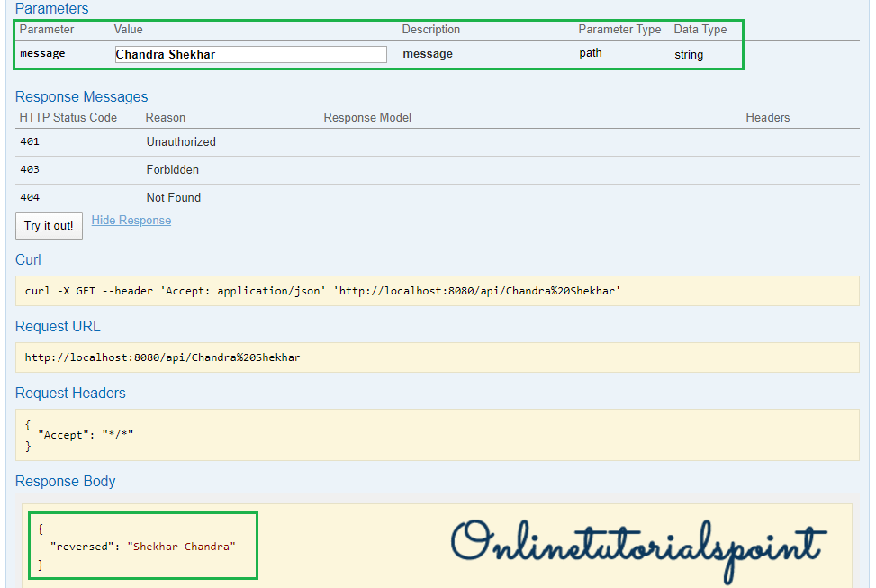Click the curl command text block
Viewport: 876px width, 588px height.
click(437, 291)
